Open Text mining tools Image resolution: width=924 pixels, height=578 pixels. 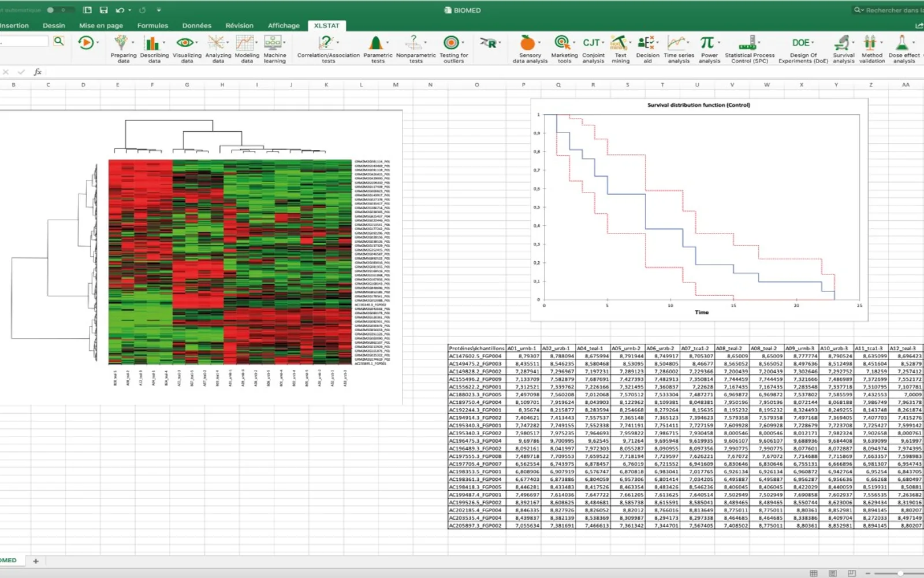click(620, 49)
